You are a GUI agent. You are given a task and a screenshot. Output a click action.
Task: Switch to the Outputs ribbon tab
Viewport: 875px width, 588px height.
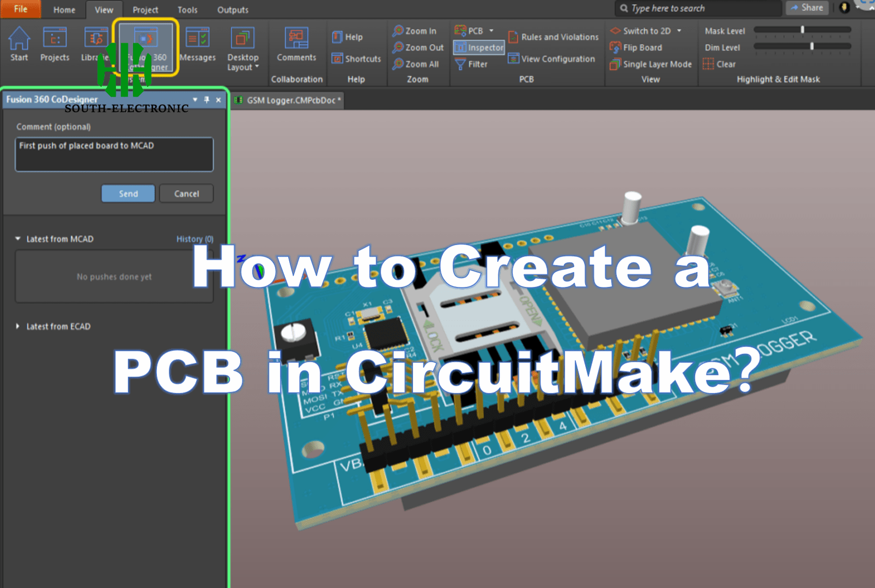[x=233, y=10]
